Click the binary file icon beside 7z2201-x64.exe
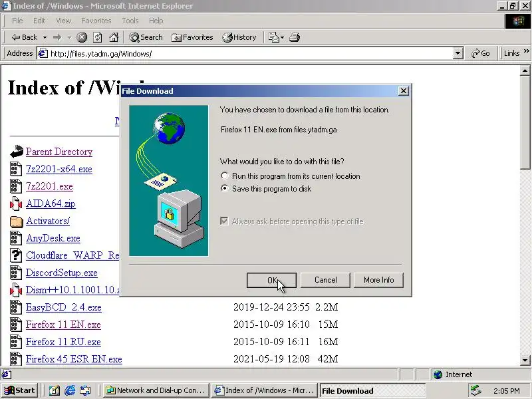This screenshot has width=532, height=399. pyautogui.click(x=15, y=169)
